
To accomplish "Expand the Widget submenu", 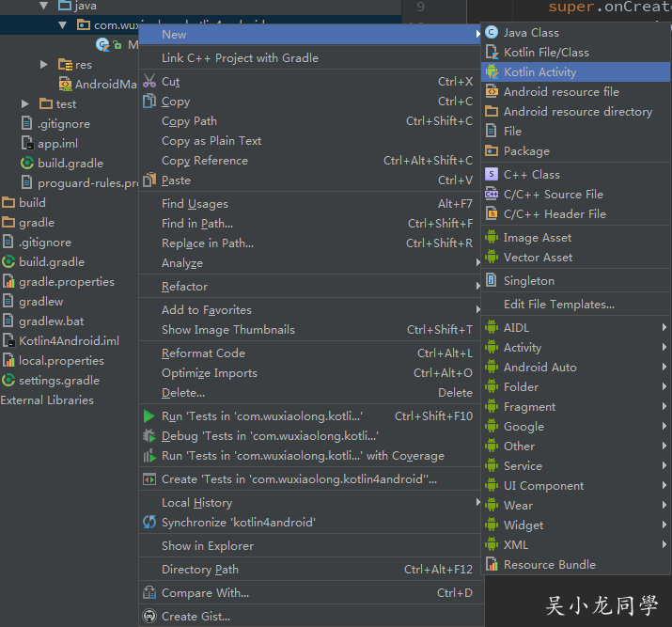I will click(575, 525).
